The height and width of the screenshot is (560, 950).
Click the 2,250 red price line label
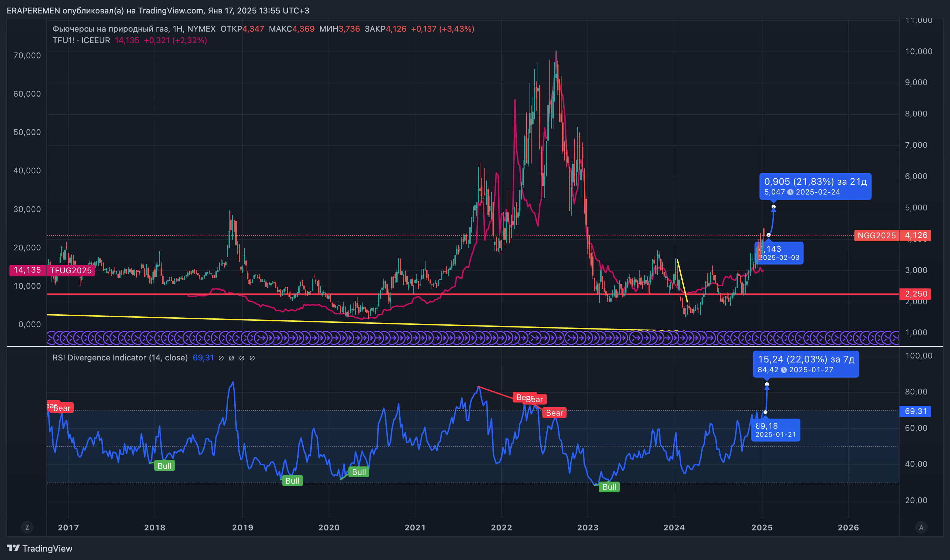916,294
